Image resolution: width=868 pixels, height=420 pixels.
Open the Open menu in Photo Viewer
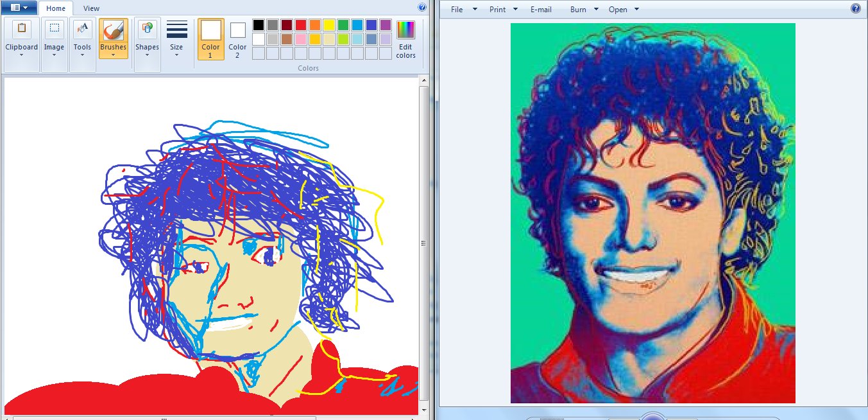624,10
